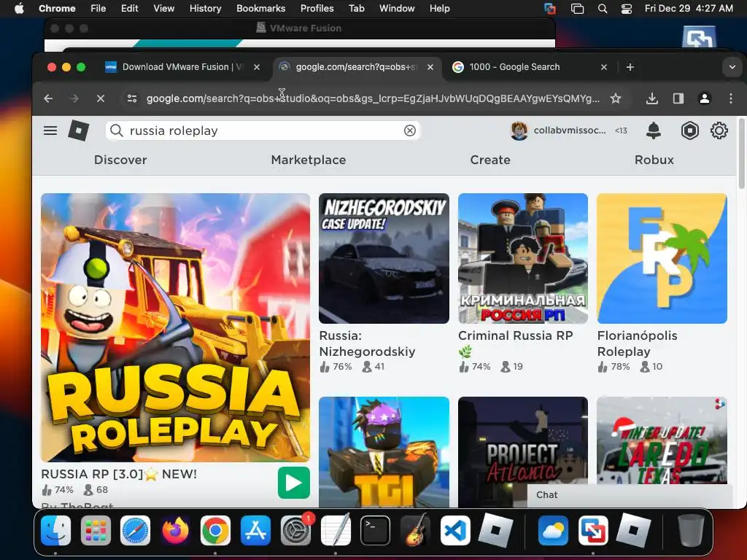
Task: Click the RUSSIA RP [3.0] NEW! title
Action: click(x=119, y=474)
